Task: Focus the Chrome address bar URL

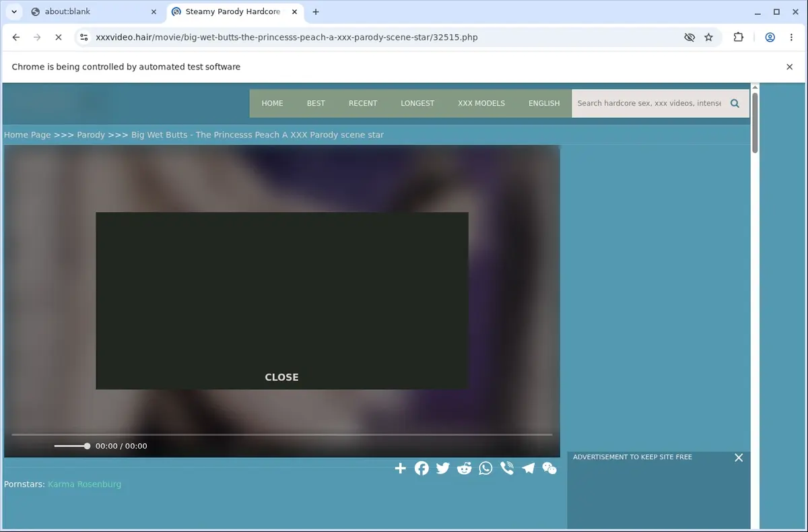Action: [x=287, y=37]
